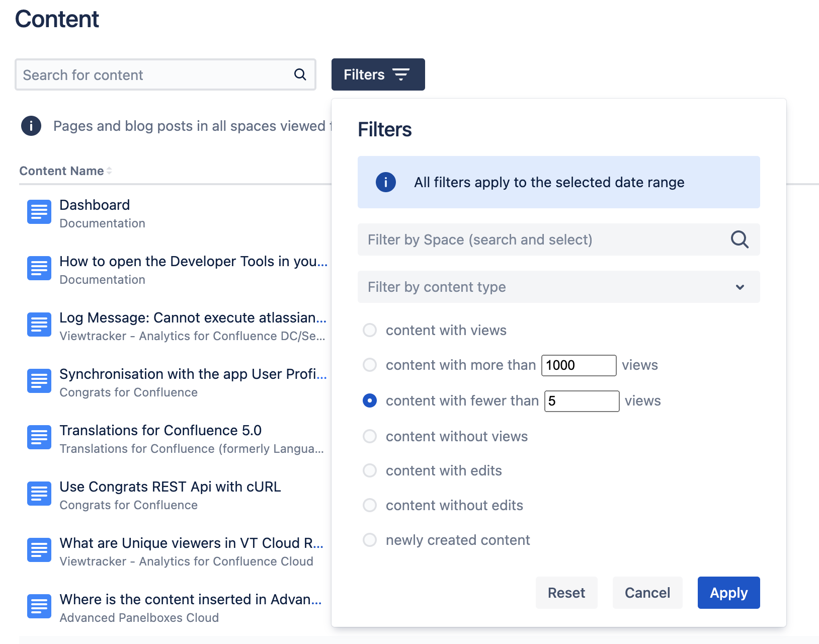Click the Search for content text box
This screenshot has height=644, width=819.
tap(151, 74)
